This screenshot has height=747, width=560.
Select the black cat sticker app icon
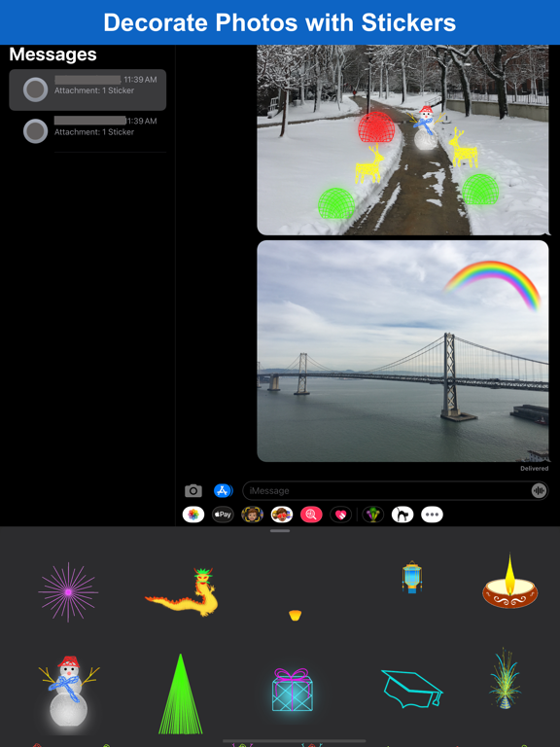(402, 515)
